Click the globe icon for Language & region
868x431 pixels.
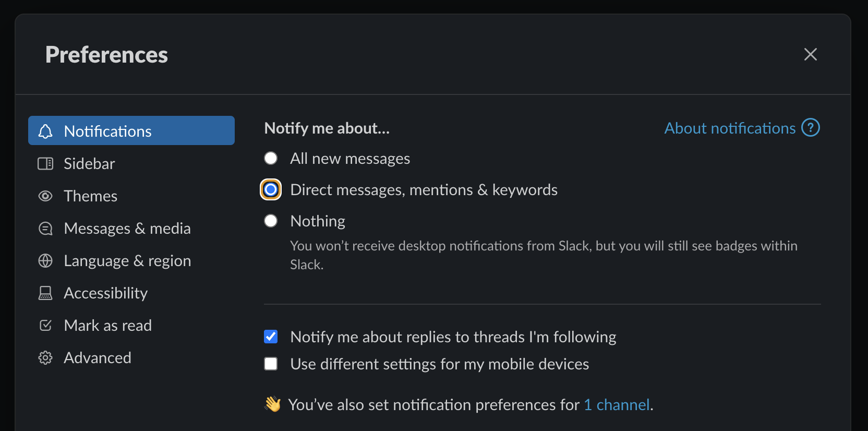[45, 261]
